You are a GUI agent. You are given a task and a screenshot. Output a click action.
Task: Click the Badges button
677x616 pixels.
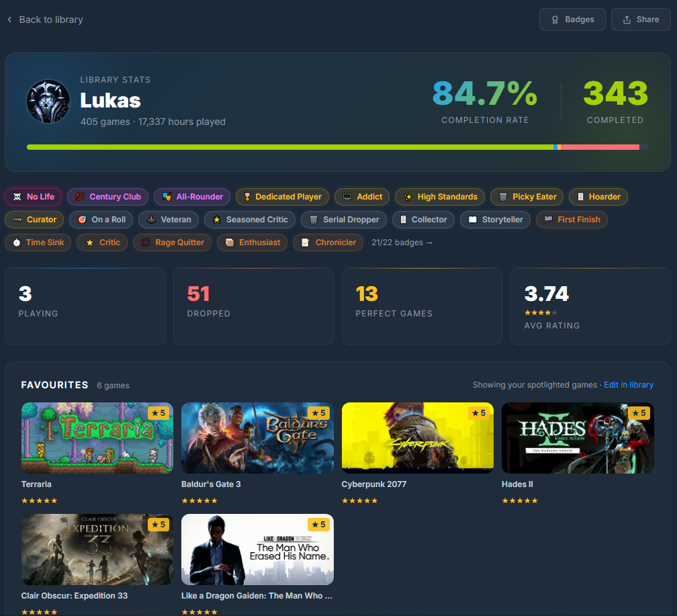tap(572, 19)
